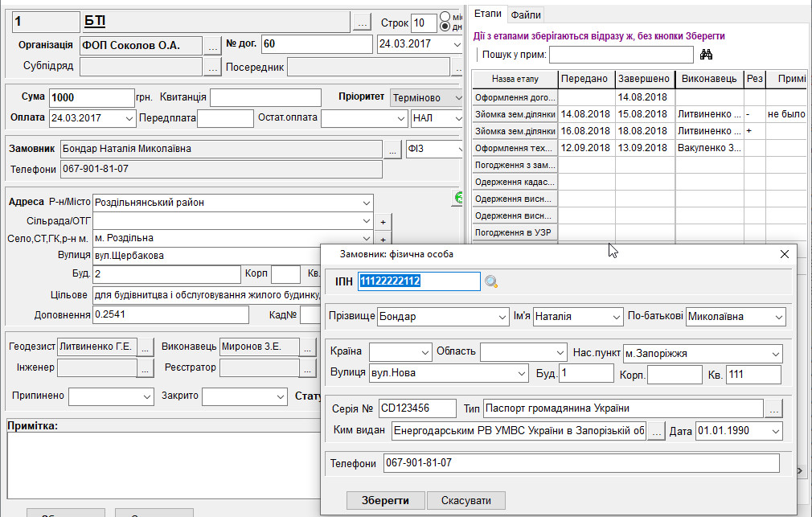Screen dimensions: 812x517
Task: Click the Примітка text area
Action: point(164,466)
